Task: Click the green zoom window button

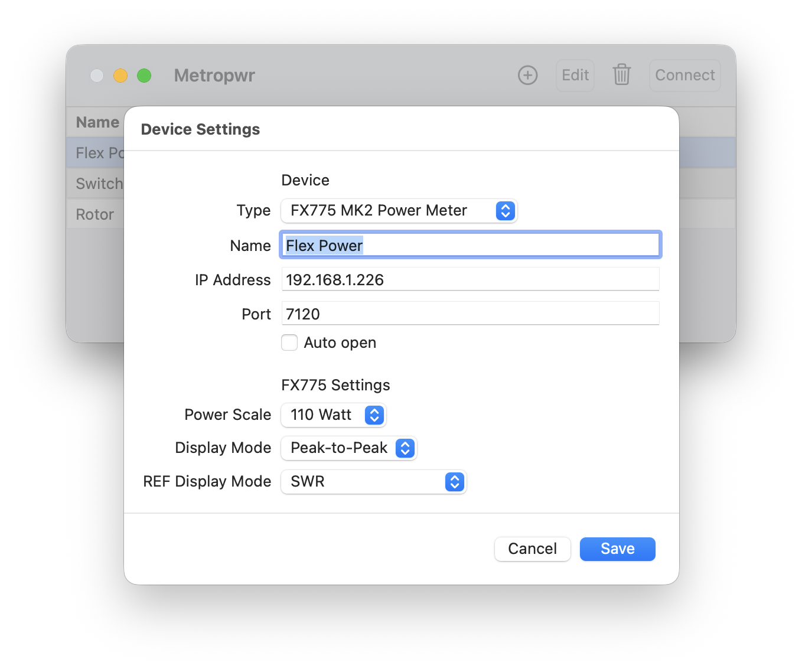Action: pyautogui.click(x=144, y=76)
